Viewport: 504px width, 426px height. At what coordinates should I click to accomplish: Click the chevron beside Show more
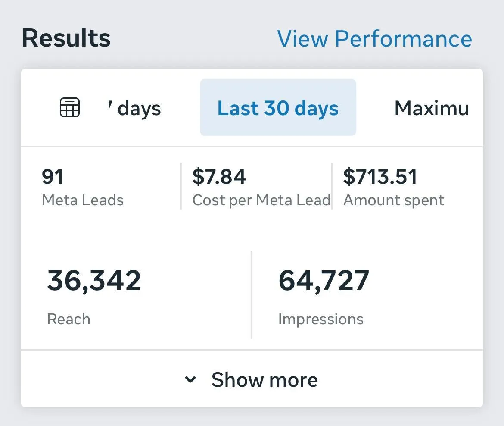[190, 380]
